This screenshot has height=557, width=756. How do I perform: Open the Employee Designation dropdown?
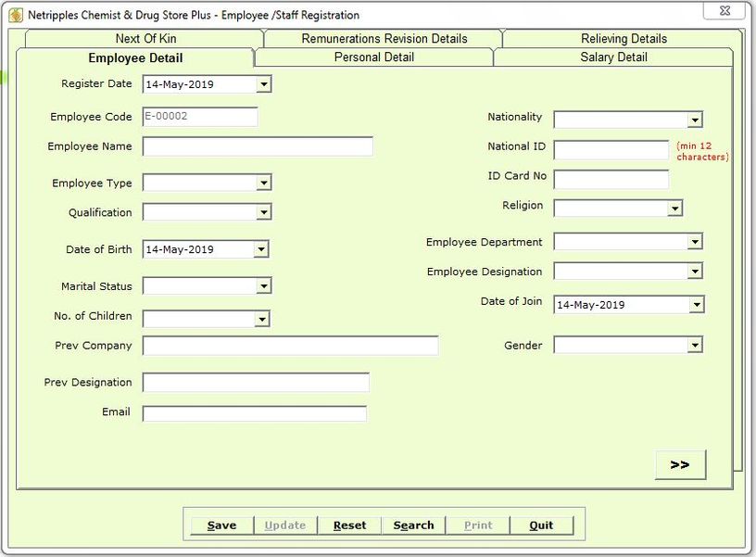pos(695,271)
